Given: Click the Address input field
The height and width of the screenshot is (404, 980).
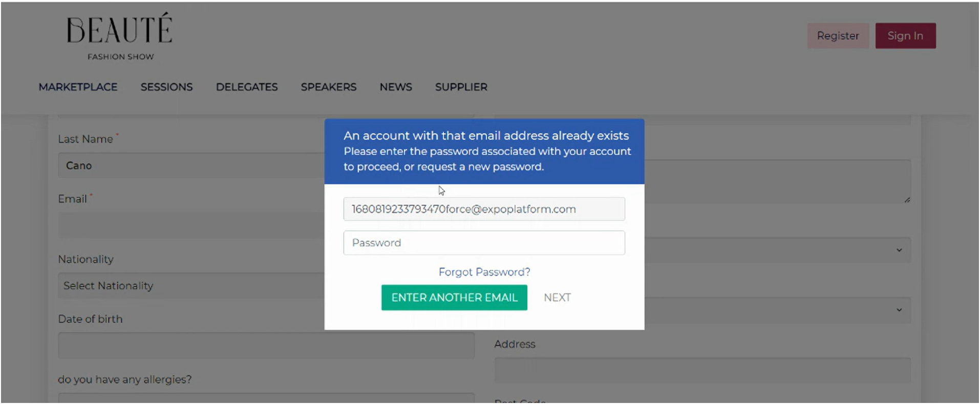Looking at the screenshot, I should click(x=702, y=371).
